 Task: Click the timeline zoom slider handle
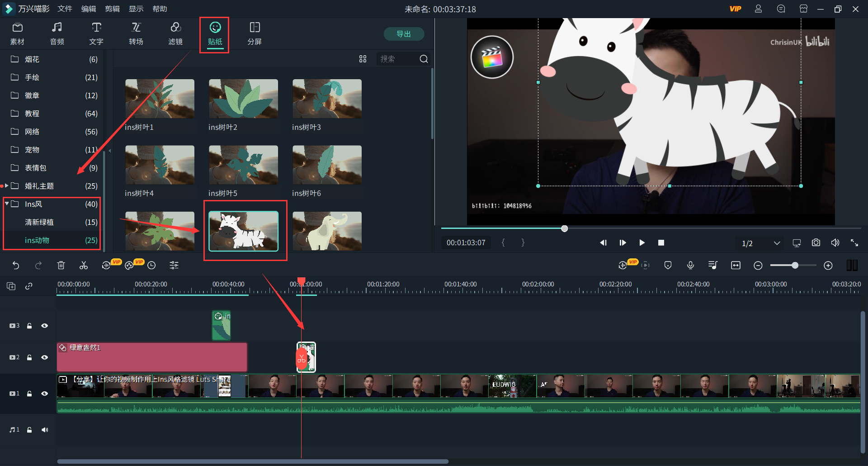(x=795, y=266)
